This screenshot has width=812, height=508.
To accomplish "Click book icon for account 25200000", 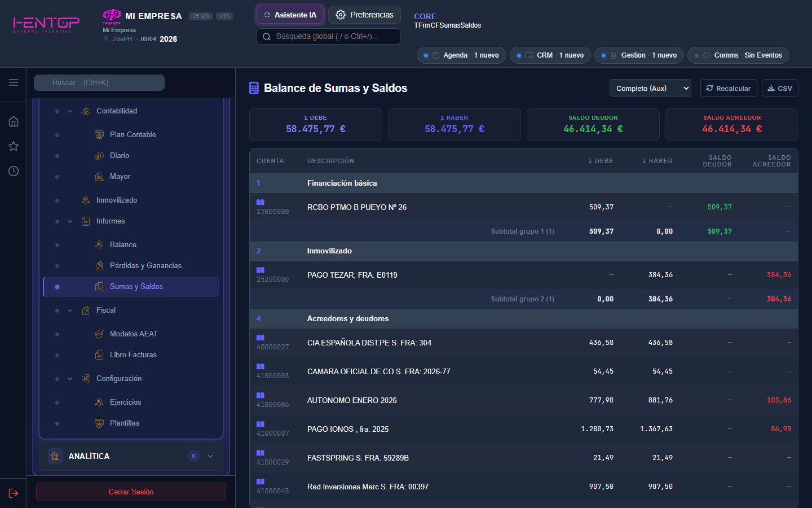I will 261,270.
